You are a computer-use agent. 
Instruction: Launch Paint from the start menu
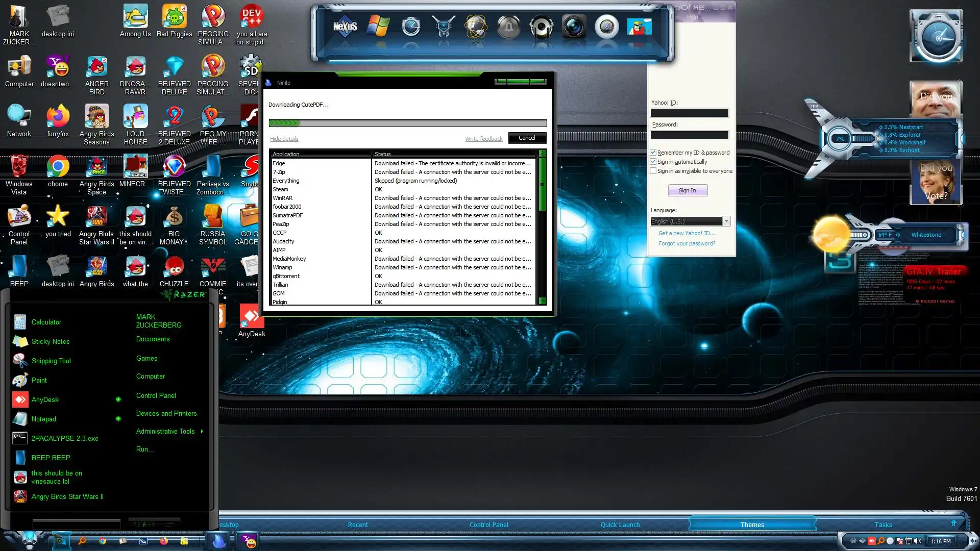[x=39, y=380]
